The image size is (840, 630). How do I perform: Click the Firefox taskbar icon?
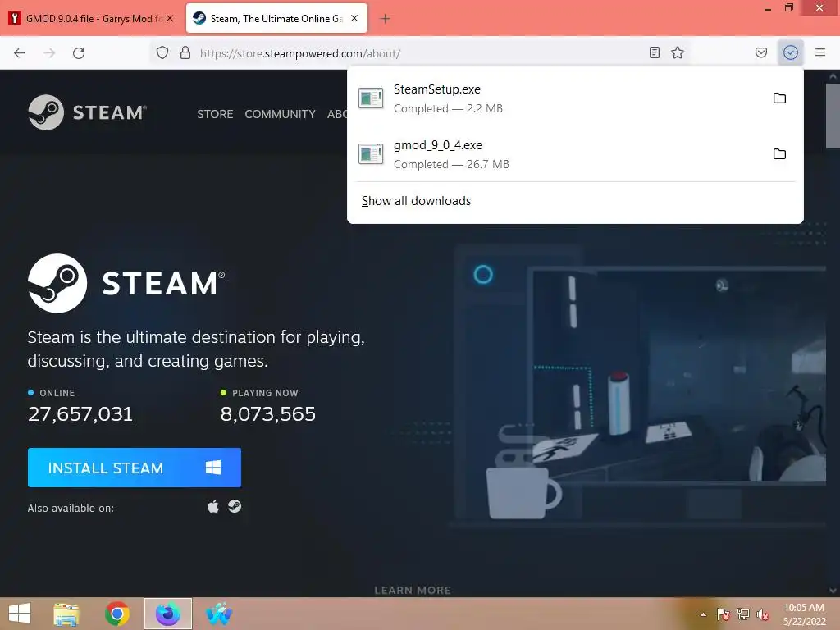[168, 614]
